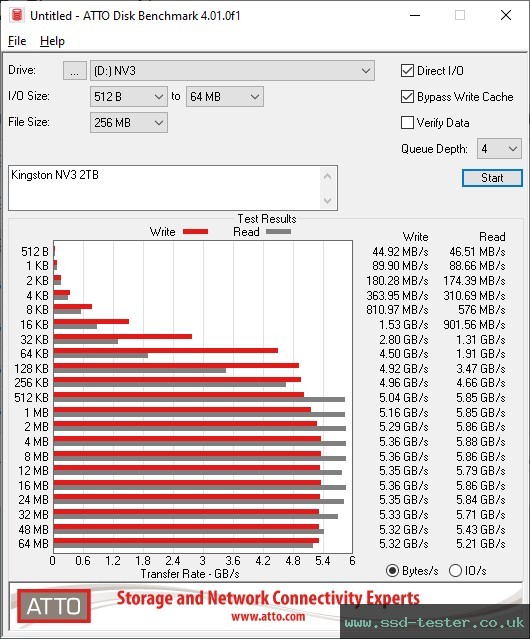Click the gray Read legend swatch
Screen dimensions: 530x639
pyautogui.click(x=278, y=231)
